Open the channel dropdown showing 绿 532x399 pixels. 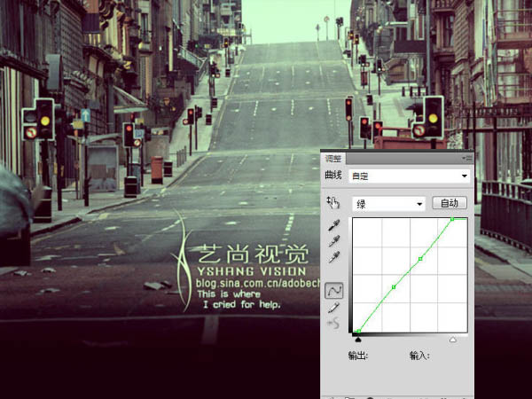click(389, 204)
